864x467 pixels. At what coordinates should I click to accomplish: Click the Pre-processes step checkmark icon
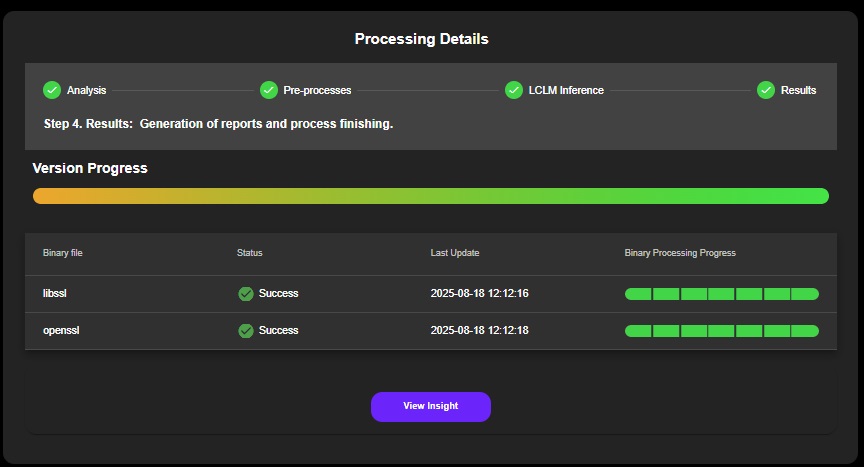[268, 90]
